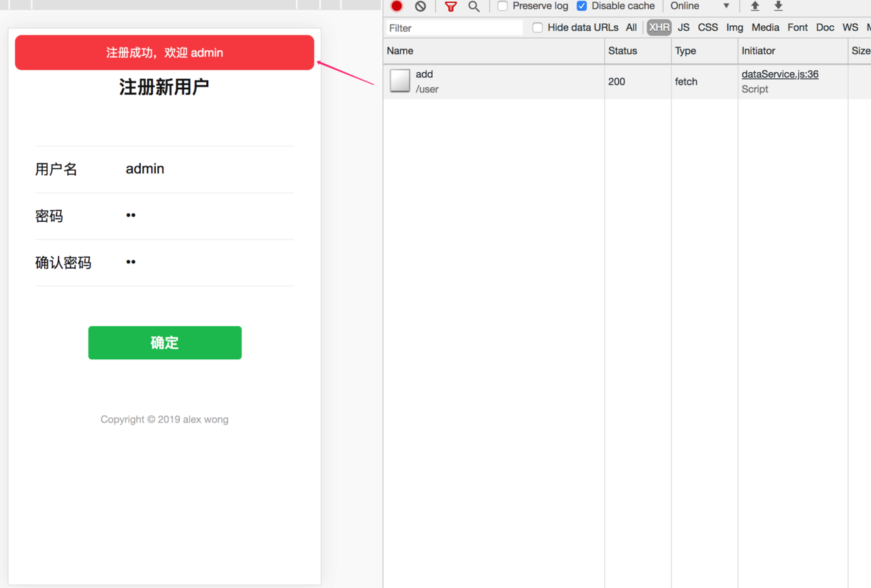Sort requests by Name column header
Screen dimensions: 871x588
493,51
